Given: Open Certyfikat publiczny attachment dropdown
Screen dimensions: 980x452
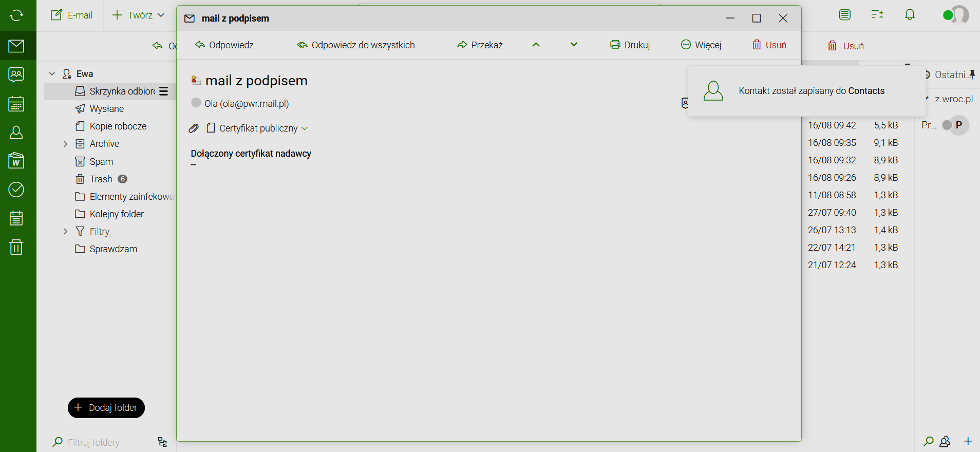Looking at the screenshot, I should (305, 128).
